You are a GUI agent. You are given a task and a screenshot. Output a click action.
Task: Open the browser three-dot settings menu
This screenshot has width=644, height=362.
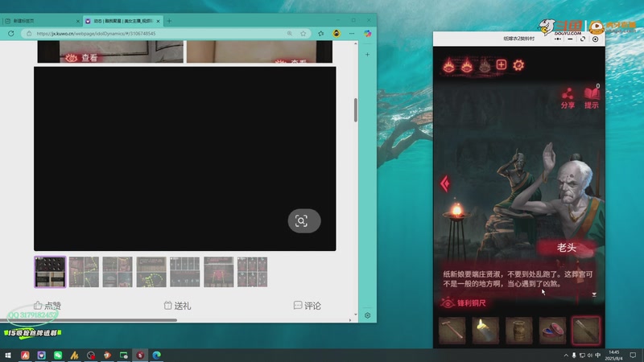click(x=352, y=34)
